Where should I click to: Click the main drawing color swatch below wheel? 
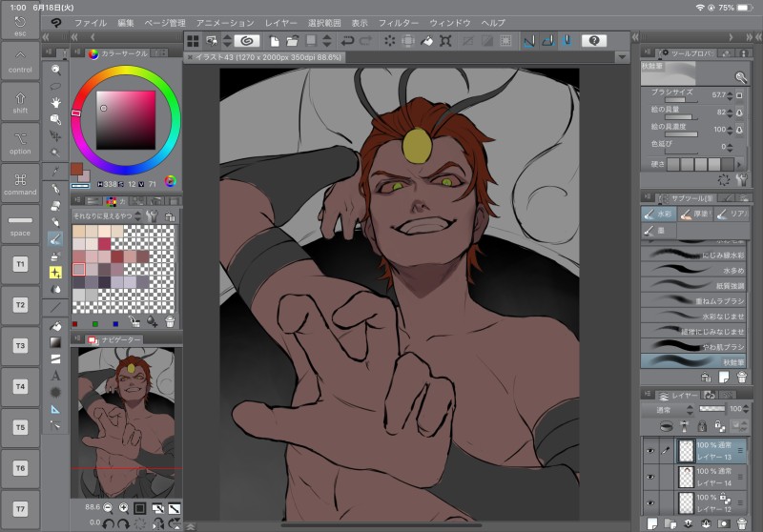[x=76, y=169]
